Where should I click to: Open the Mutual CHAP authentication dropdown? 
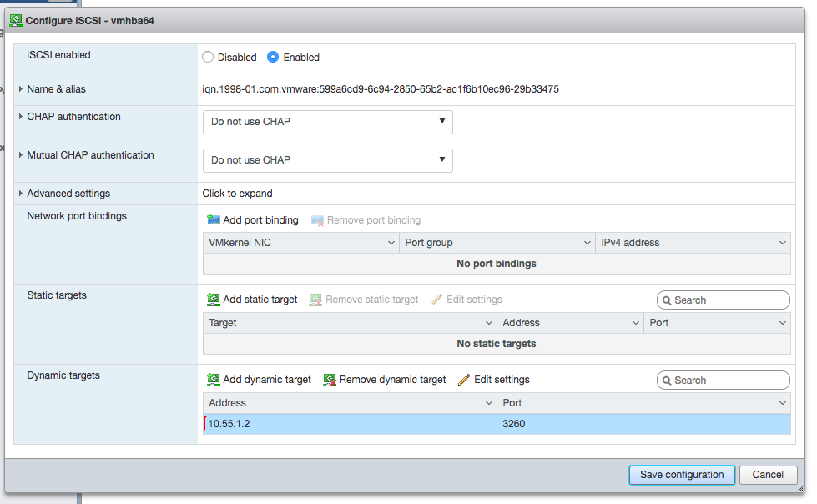click(x=328, y=160)
